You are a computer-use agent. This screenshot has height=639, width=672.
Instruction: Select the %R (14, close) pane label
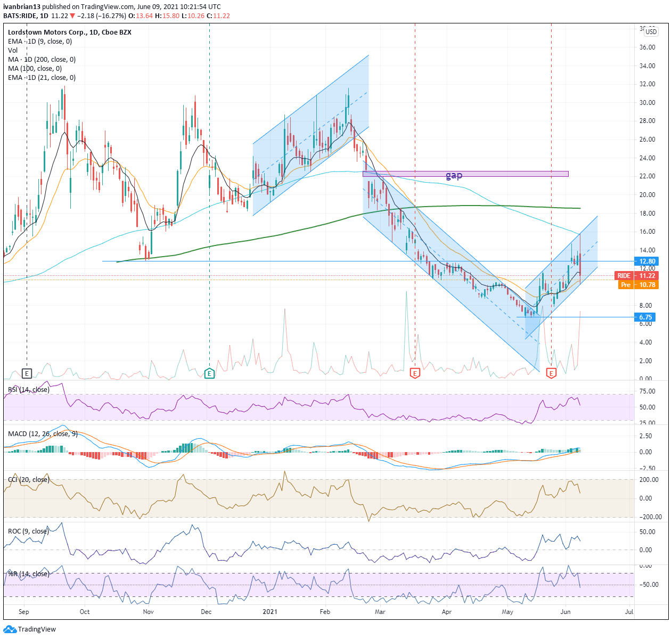(x=29, y=574)
